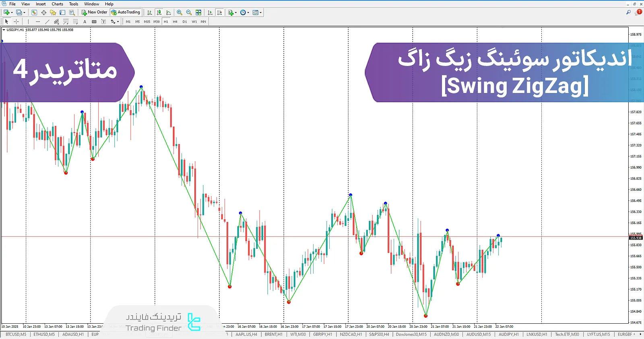
Task: Select the Text (A) tool
Action: 85,22
